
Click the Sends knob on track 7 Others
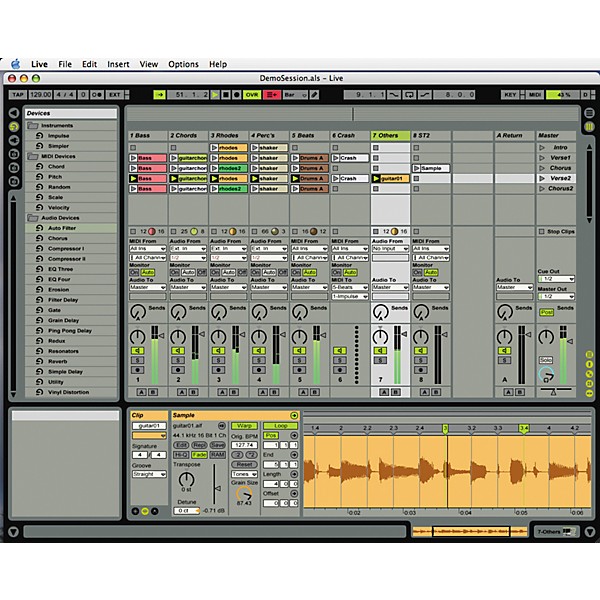coord(380,312)
